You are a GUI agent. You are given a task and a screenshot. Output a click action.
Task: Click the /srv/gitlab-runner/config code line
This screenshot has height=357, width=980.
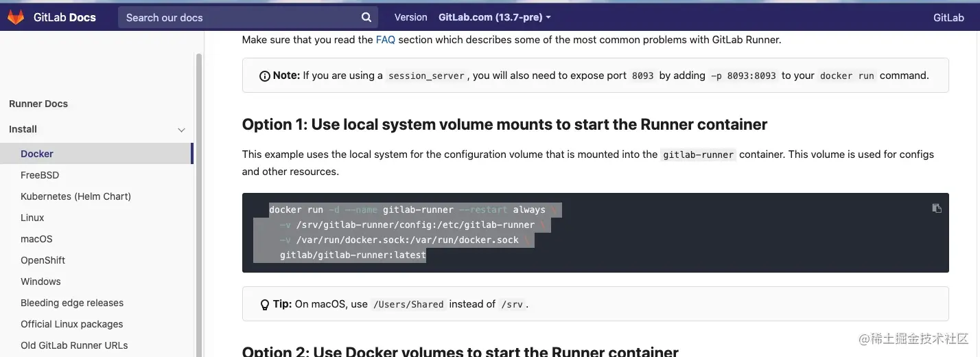pyautogui.click(x=413, y=225)
